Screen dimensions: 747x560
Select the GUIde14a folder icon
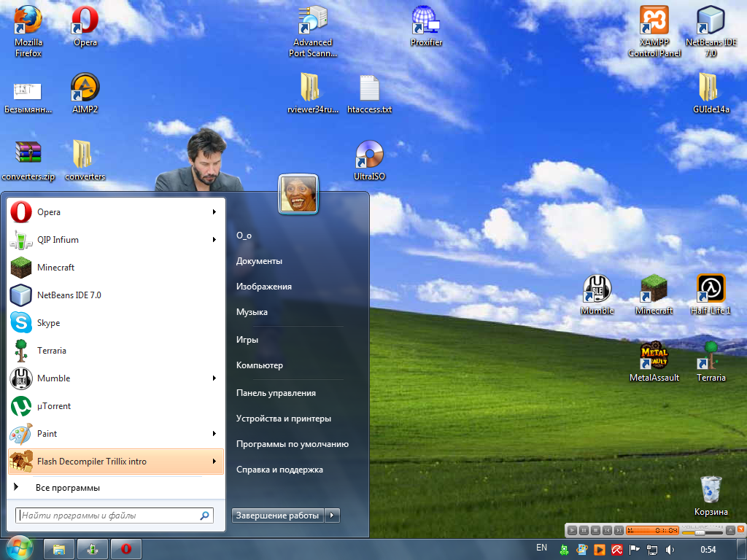click(711, 93)
